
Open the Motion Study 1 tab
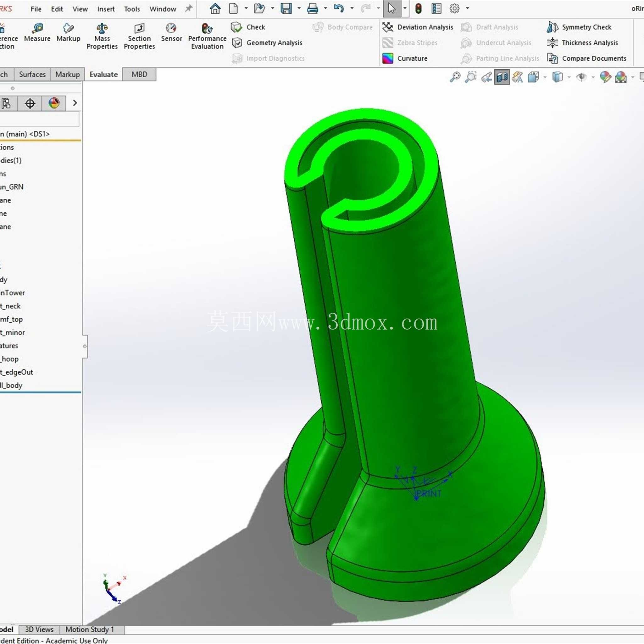point(90,629)
